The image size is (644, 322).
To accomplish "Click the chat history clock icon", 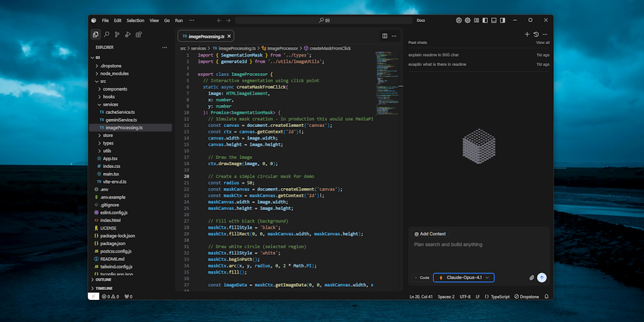I will click(536, 35).
